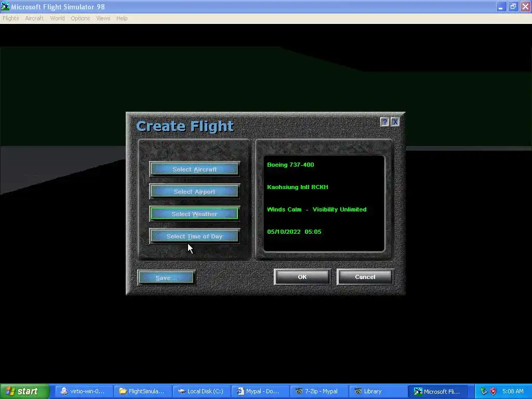Screen dimensions: 532x399
Task: Open the Options menu
Action: pyautogui.click(x=81, y=18)
